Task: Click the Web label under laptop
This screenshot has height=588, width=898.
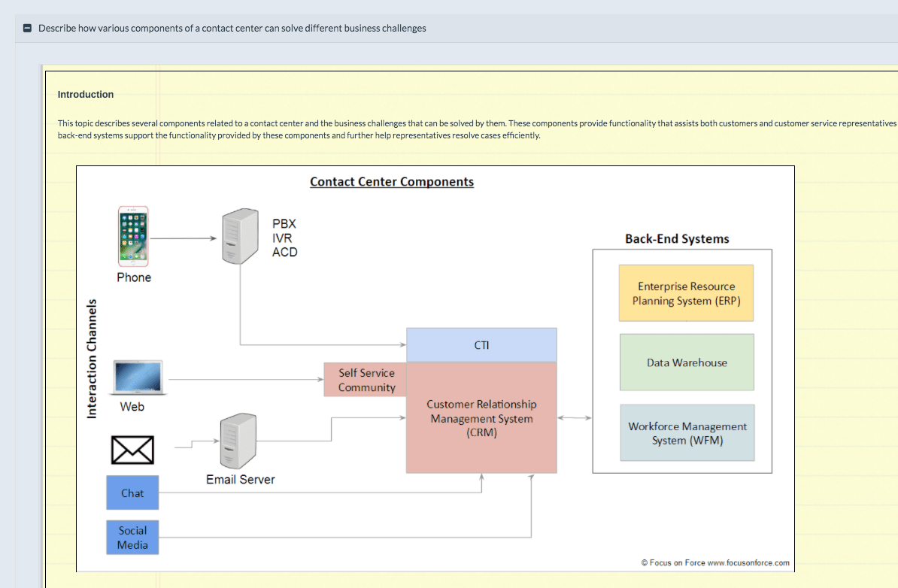Action: (x=132, y=407)
